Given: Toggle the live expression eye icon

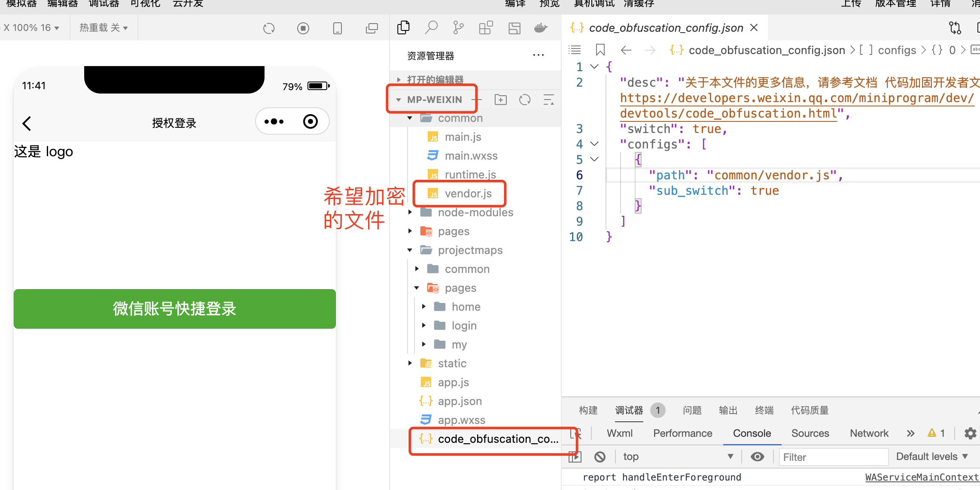Looking at the screenshot, I should (758, 457).
